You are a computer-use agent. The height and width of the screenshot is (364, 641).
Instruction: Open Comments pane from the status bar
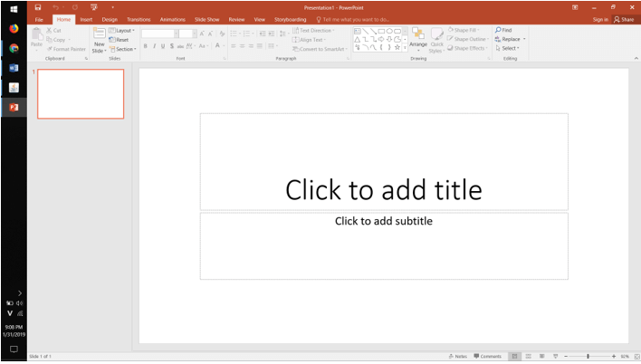pos(487,356)
